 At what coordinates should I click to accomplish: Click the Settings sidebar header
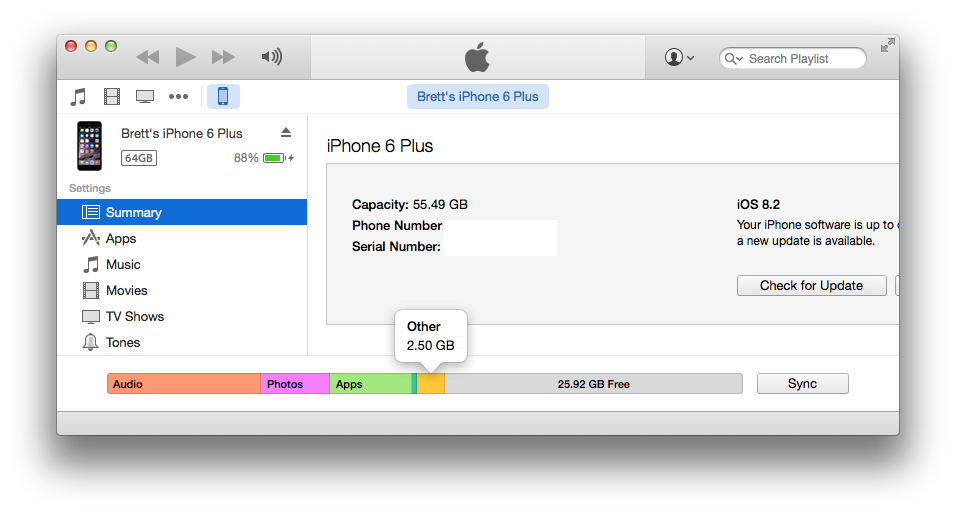coord(90,188)
